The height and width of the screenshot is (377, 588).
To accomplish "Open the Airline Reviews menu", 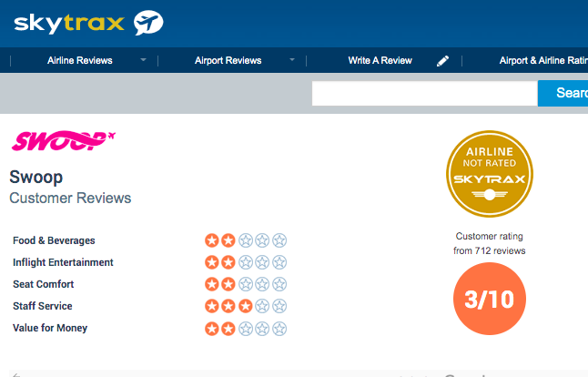I will (x=80, y=60).
